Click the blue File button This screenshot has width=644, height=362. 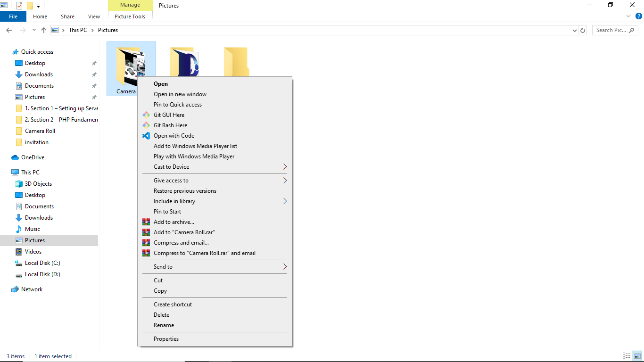(13, 16)
